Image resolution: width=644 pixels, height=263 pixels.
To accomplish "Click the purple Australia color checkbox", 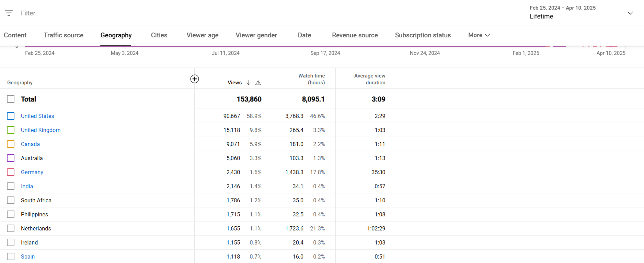I will (x=11, y=158).
